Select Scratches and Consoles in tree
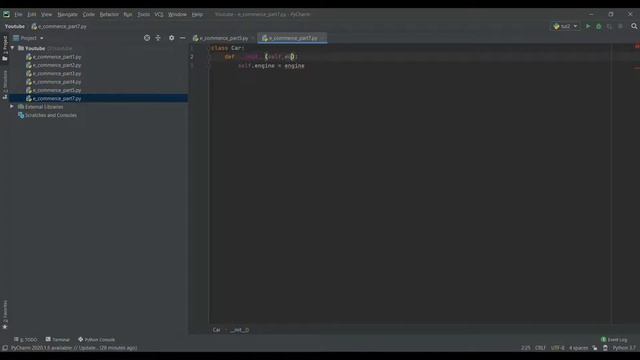This screenshot has width=640, height=360. (x=47, y=115)
